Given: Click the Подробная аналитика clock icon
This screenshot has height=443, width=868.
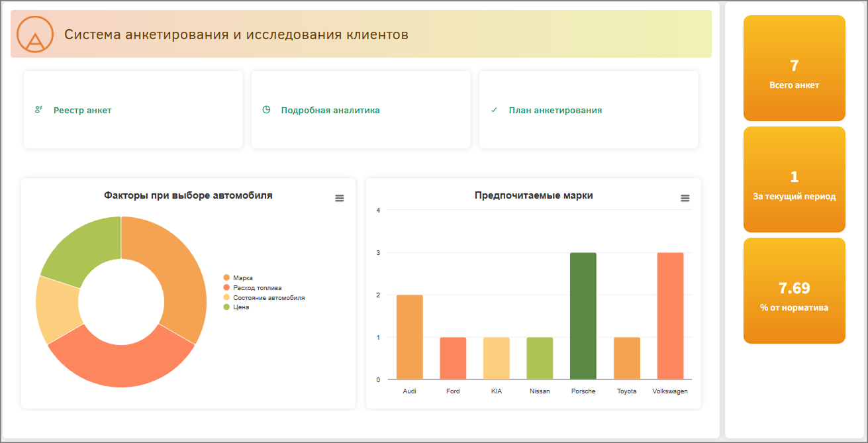Looking at the screenshot, I should click(266, 110).
